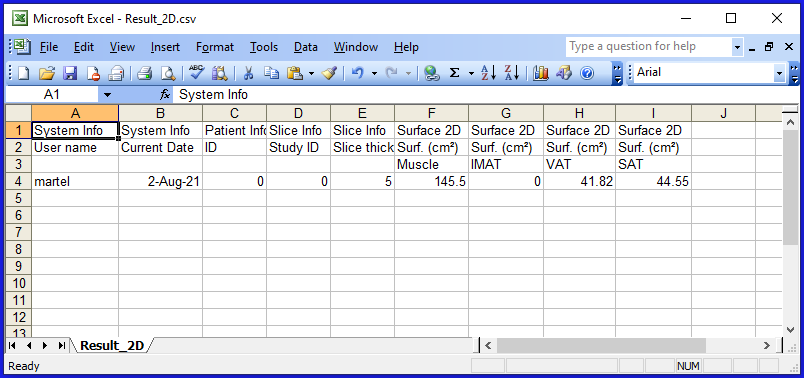Screen dimensions: 804x378
Task: Click column F header
Action: (431, 113)
